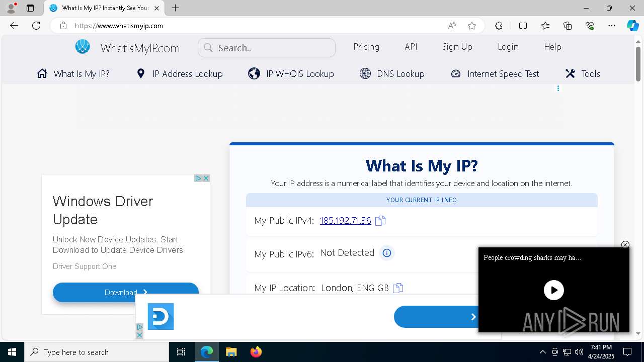Screen dimensions: 644x362
Task: Play the sharks video
Action: point(554,290)
